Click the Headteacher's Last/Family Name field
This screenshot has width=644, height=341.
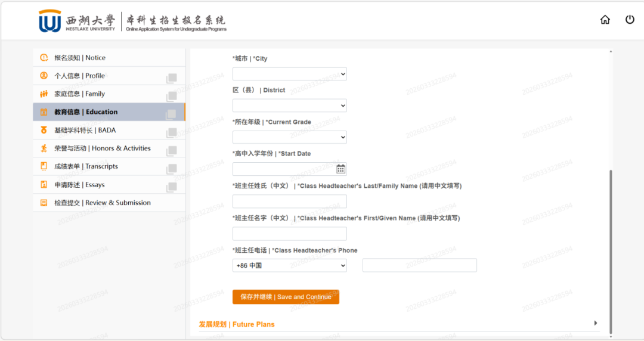point(290,201)
